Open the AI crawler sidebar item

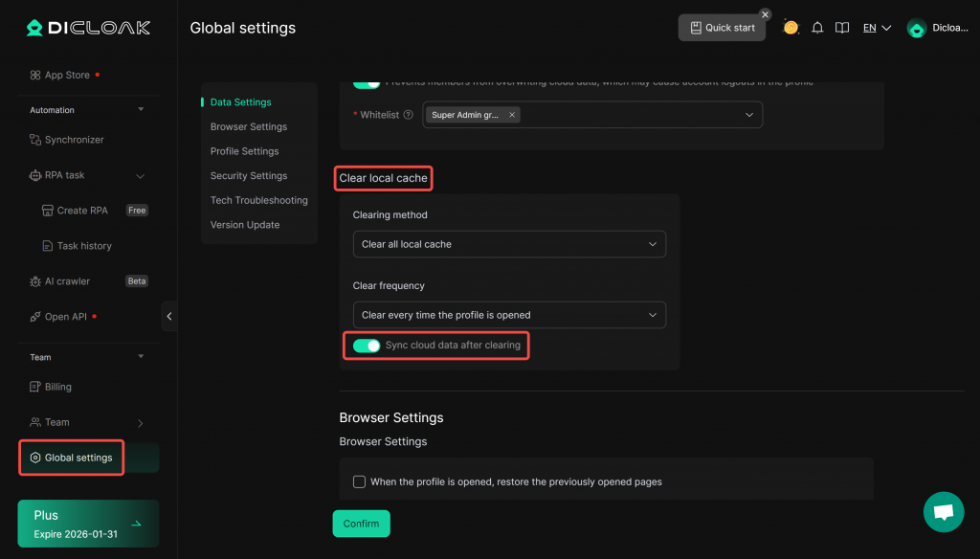point(67,281)
